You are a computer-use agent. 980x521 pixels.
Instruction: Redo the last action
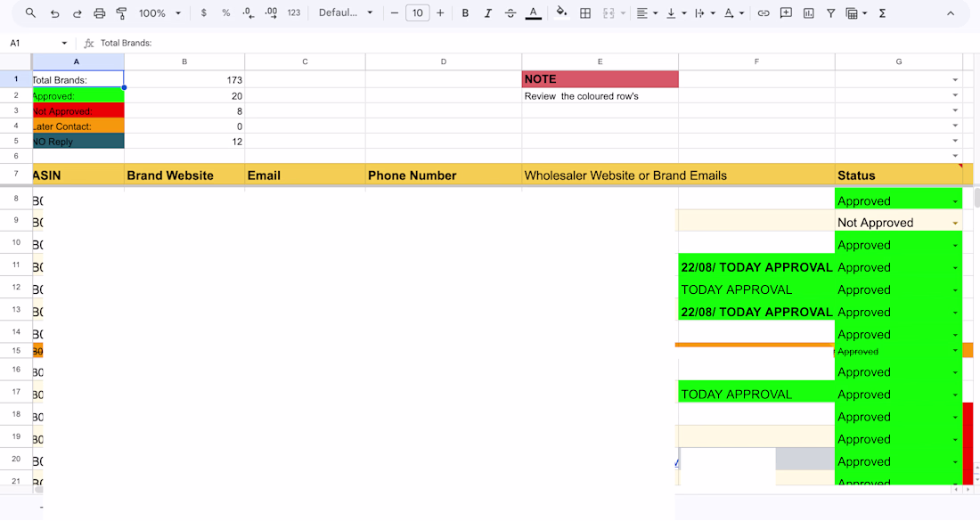pyautogui.click(x=77, y=12)
